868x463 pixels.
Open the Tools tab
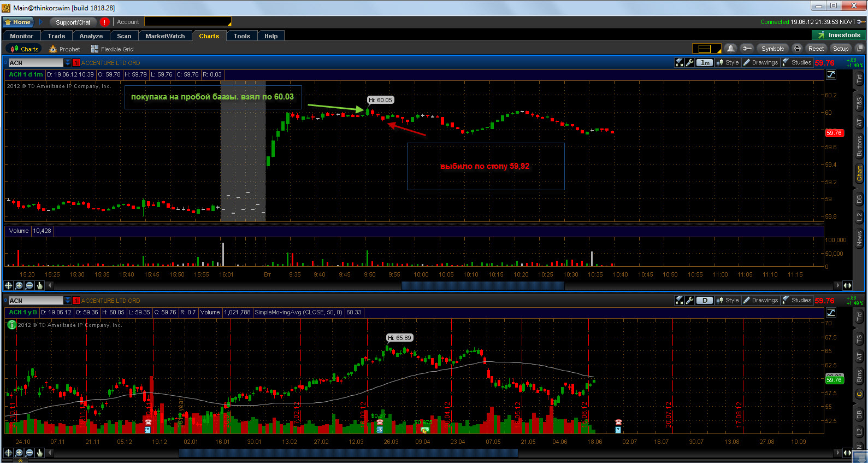click(x=242, y=36)
